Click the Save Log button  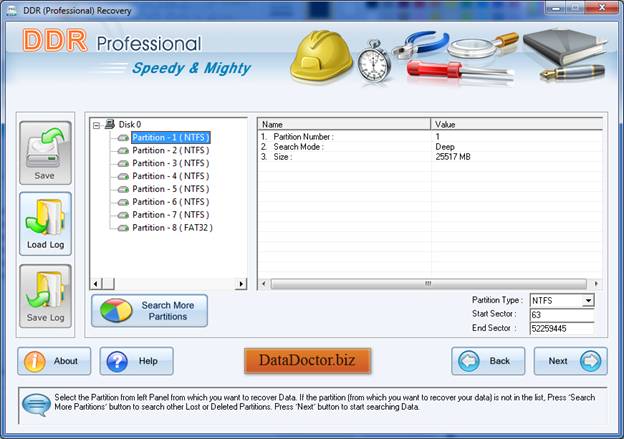45,296
